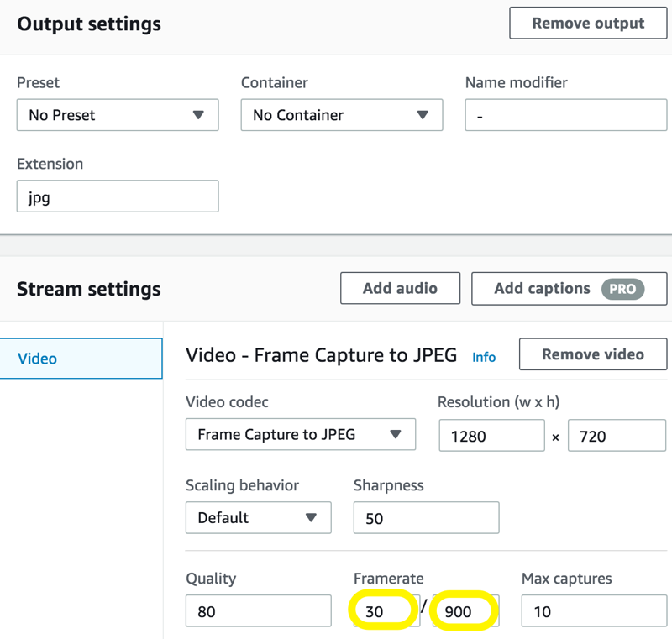Click the Preset dropdown arrow icon

click(198, 115)
